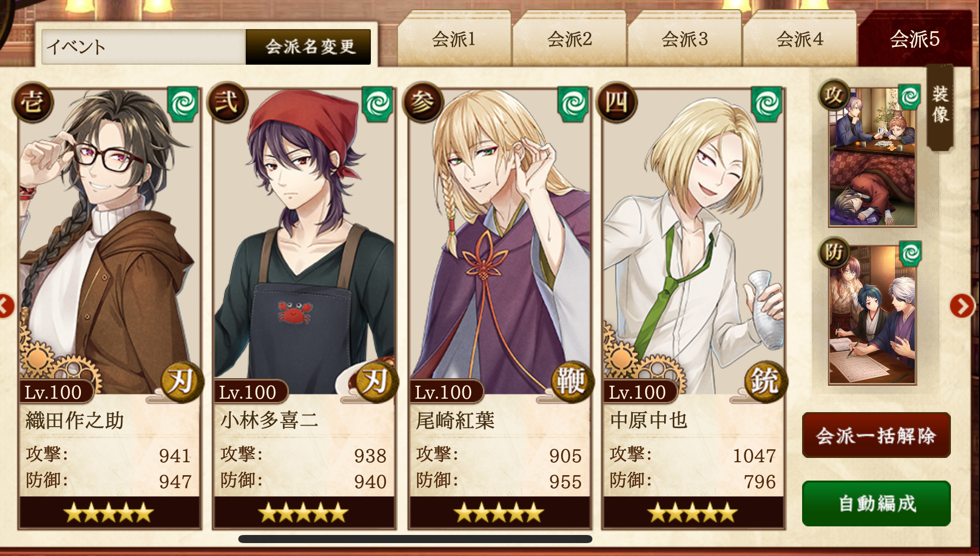Click the green spiral icon on 小林多喜二 card

378,103
